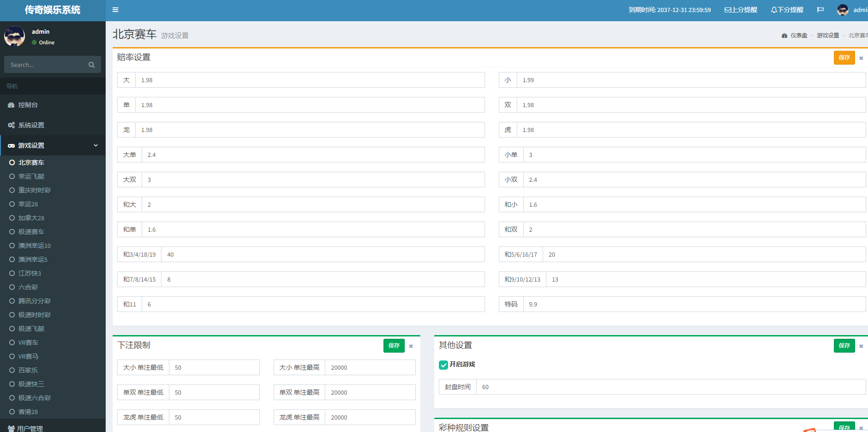Close the 赔率设置 panel
Viewport: 868px width, 432px height.
click(861, 58)
